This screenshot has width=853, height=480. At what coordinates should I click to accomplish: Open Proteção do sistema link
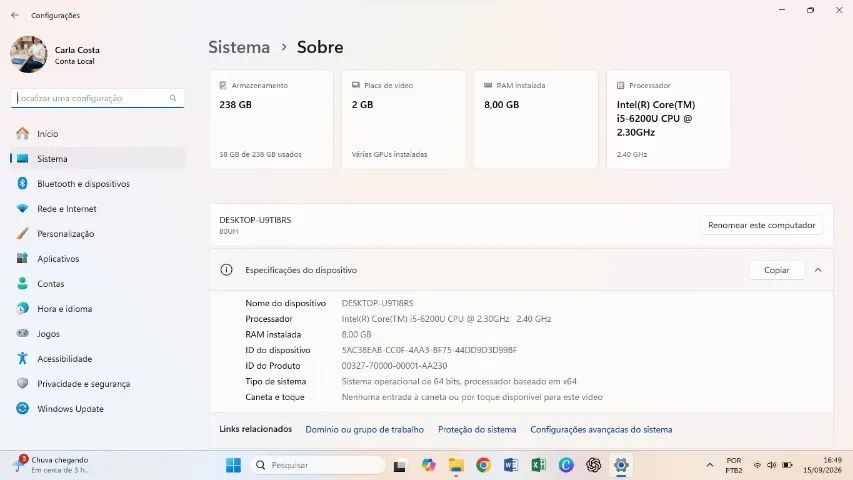tap(477, 429)
